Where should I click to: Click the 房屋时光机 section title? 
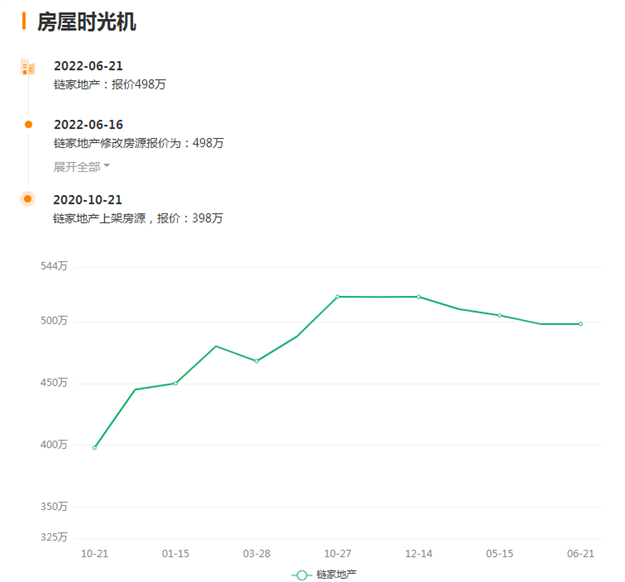[86, 22]
